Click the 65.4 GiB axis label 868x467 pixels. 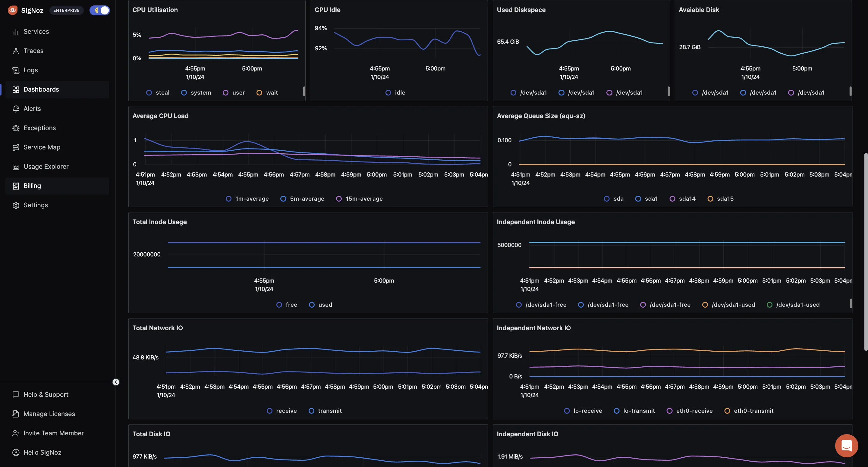508,42
